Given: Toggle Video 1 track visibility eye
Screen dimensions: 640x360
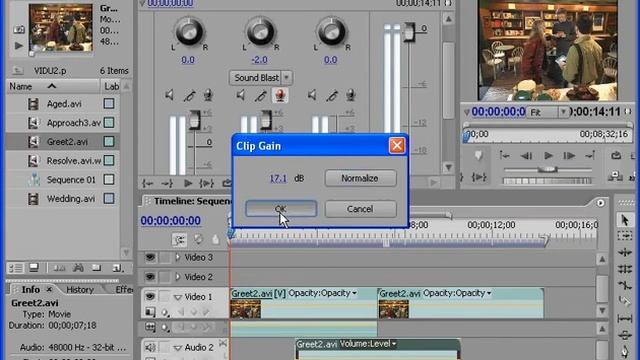Looking at the screenshot, I should pyautogui.click(x=150, y=296).
